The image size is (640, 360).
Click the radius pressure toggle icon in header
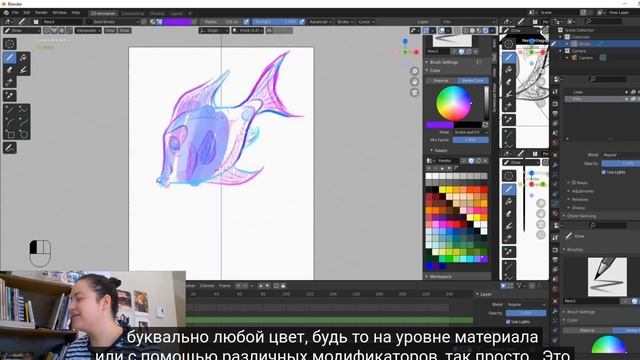coord(247,22)
